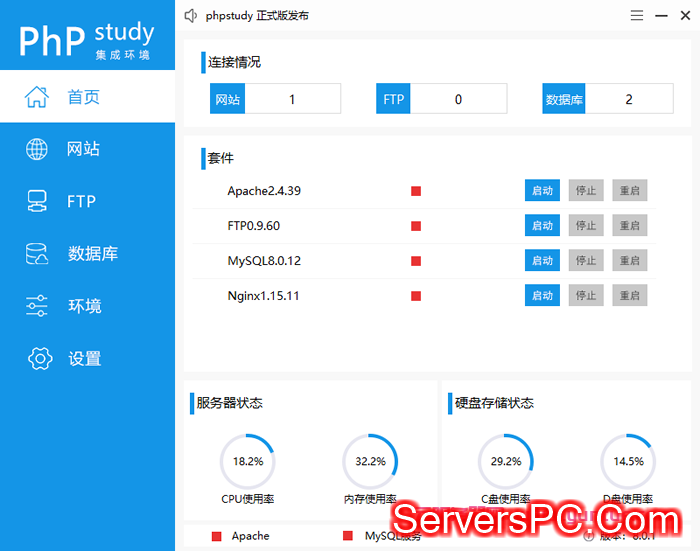Stop the FTP0.9.60 service
The height and width of the screenshot is (551, 700).
coord(586,226)
